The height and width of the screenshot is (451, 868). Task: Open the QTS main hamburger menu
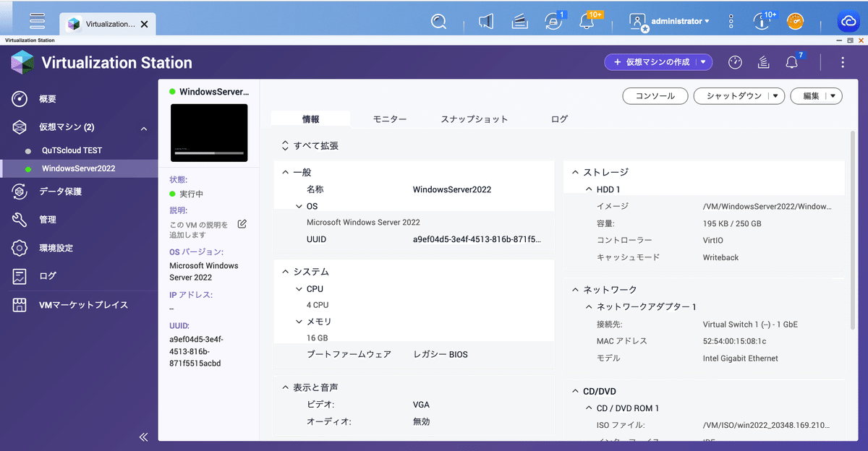38,21
